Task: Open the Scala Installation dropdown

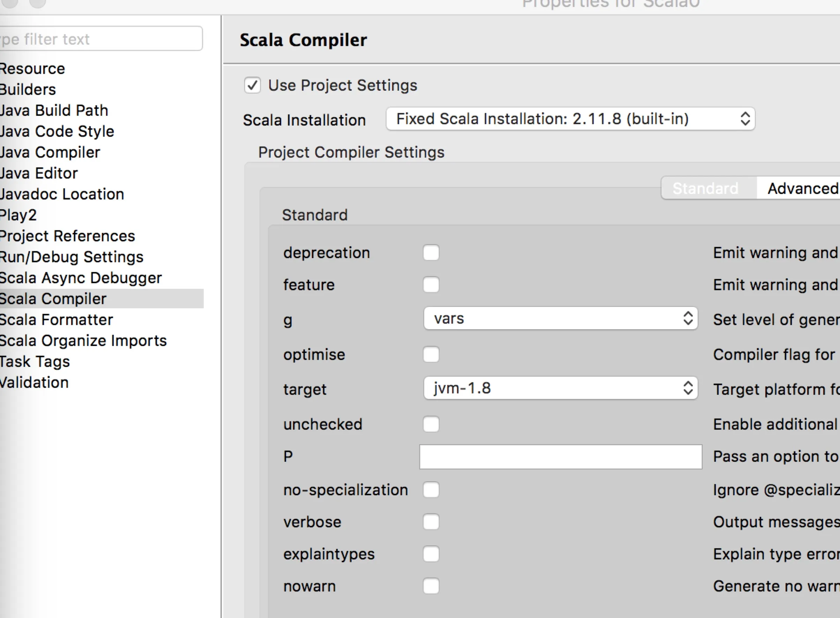Action: [570, 119]
